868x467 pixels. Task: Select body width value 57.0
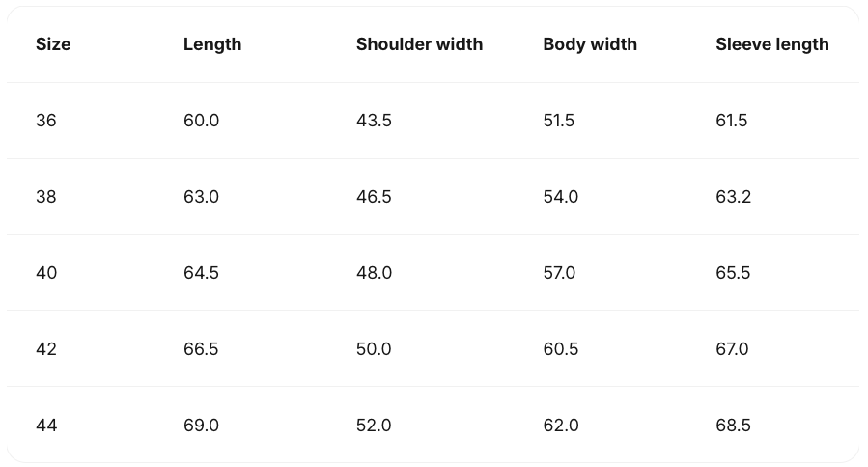559,273
